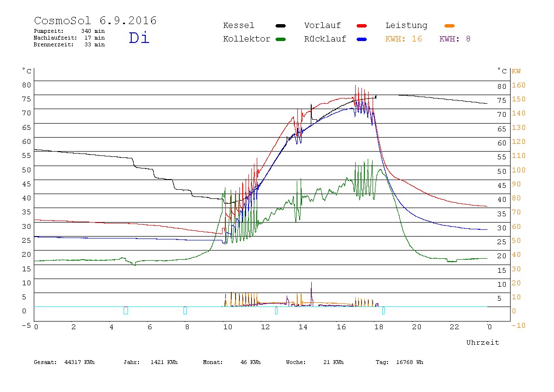The image size is (554, 392).
Task: Click the 'Woche:' label in the footer
Action: 296,362
